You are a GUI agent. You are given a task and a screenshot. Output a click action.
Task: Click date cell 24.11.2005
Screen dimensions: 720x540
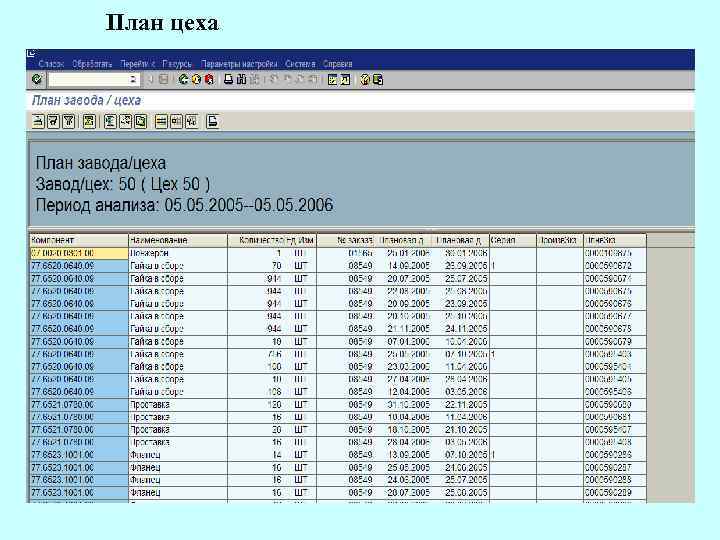click(x=460, y=329)
